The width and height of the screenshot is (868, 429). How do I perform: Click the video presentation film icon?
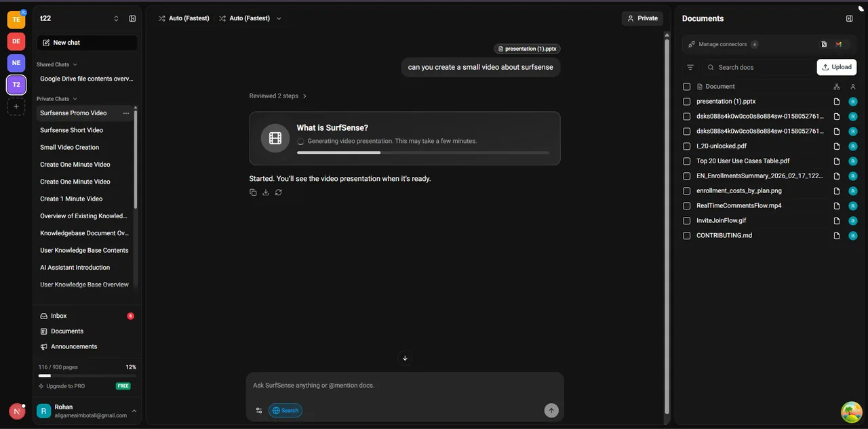[275, 138]
